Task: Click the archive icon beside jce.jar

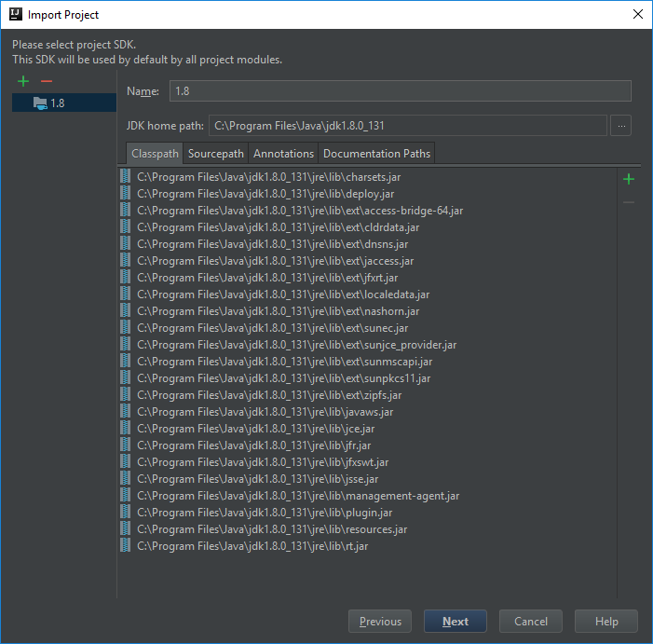Action: pyautogui.click(x=125, y=428)
